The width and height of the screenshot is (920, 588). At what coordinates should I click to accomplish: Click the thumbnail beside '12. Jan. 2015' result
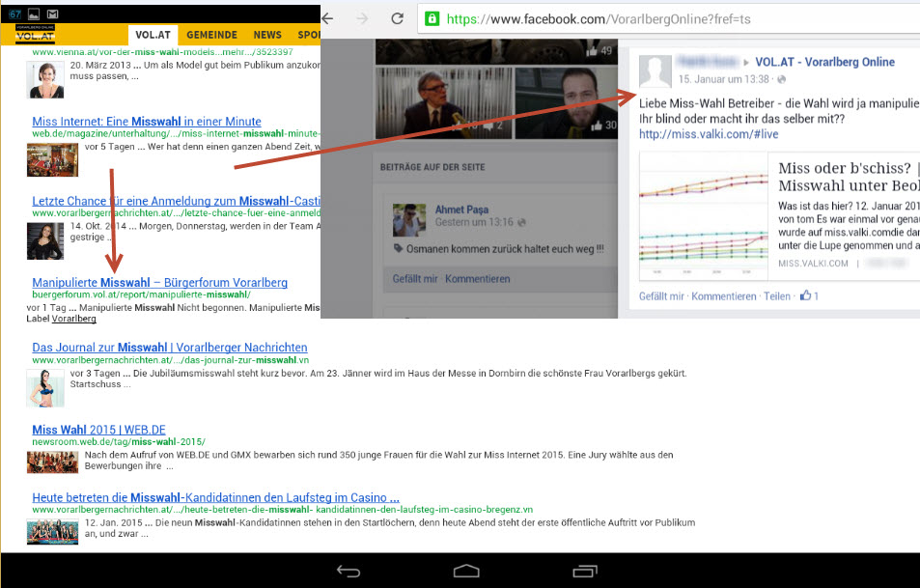tap(52, 532)
